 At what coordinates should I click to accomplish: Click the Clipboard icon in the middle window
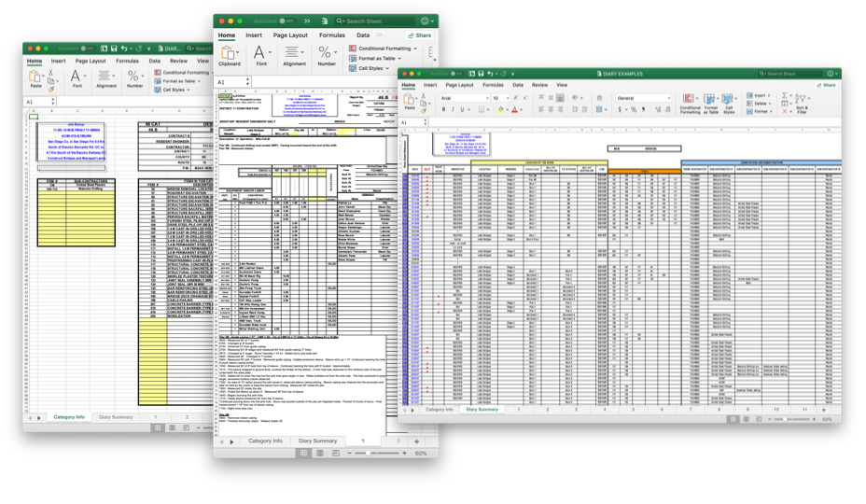[x=228, y=52]
